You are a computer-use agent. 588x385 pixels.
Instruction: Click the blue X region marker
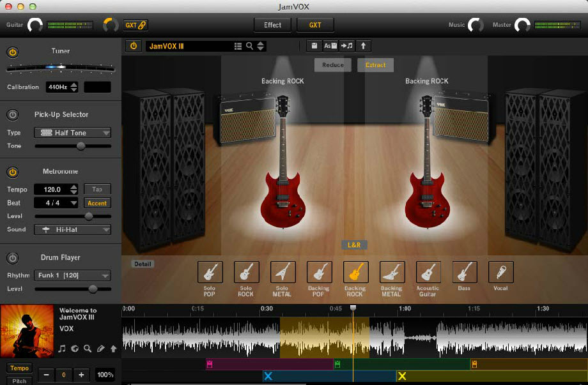268,376
